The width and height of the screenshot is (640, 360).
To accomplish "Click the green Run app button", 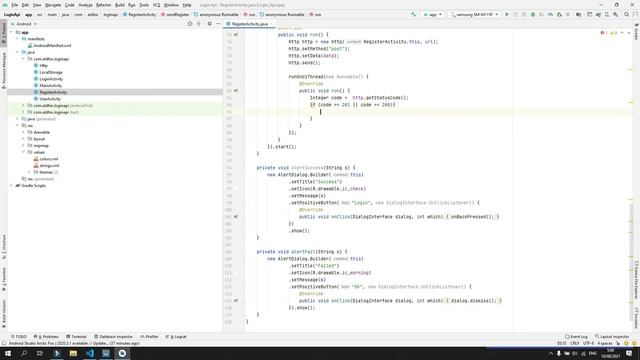I will click(x=507, y=14).
